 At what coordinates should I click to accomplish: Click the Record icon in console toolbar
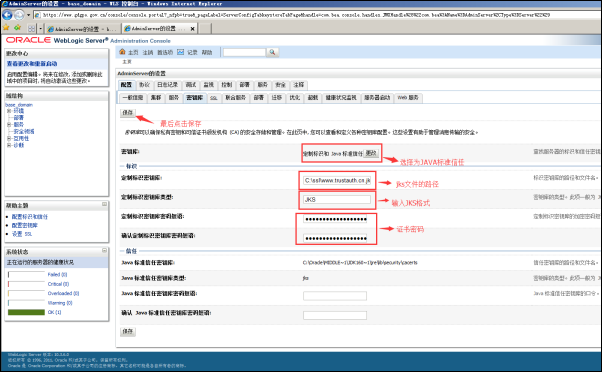[180, 52]
